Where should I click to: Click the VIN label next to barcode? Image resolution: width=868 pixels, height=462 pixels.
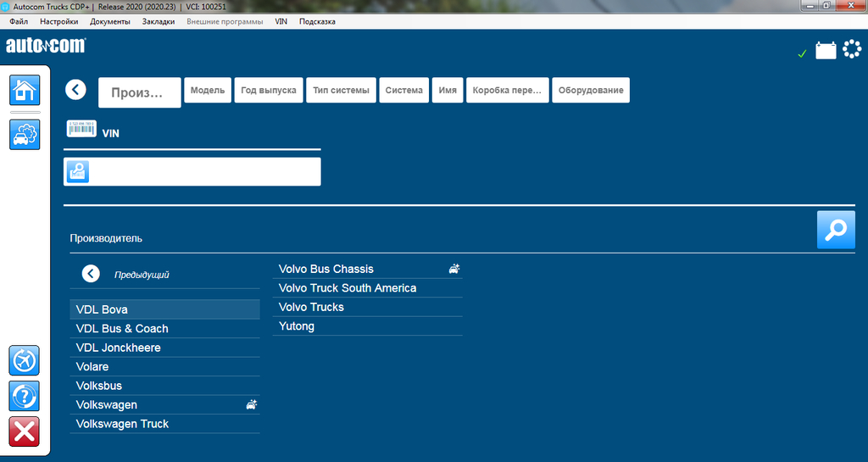pyautogui.click(x=111, y=133)
